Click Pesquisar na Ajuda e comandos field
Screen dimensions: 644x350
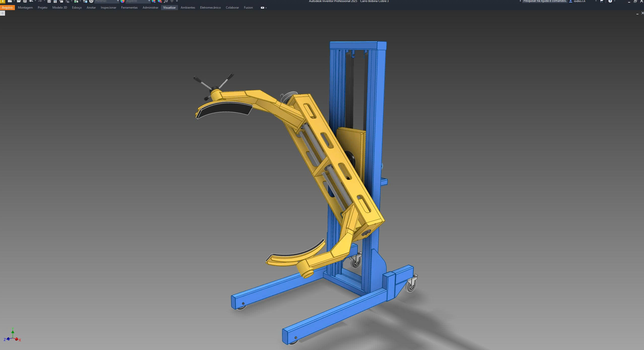(x=545, y=1)
